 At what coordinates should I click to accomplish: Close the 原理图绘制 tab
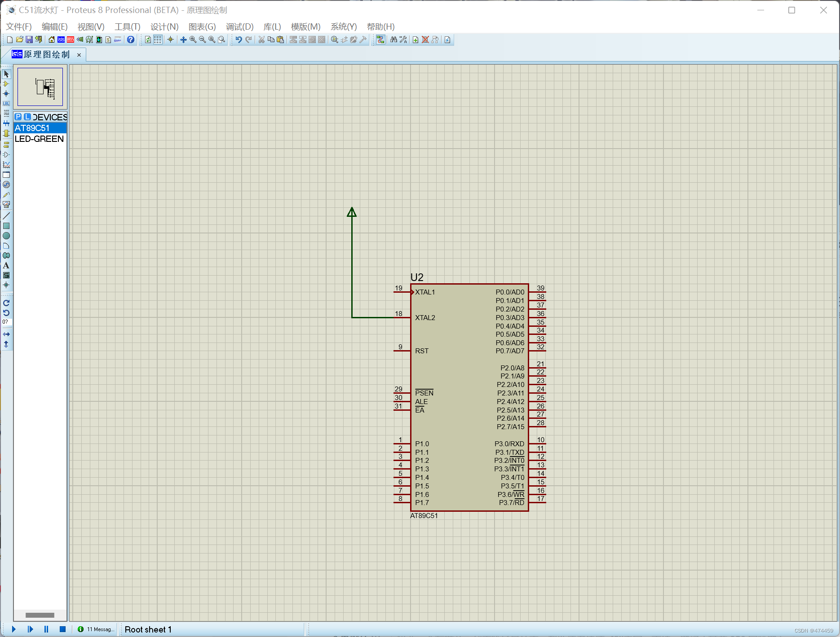(x=79, y=55)
